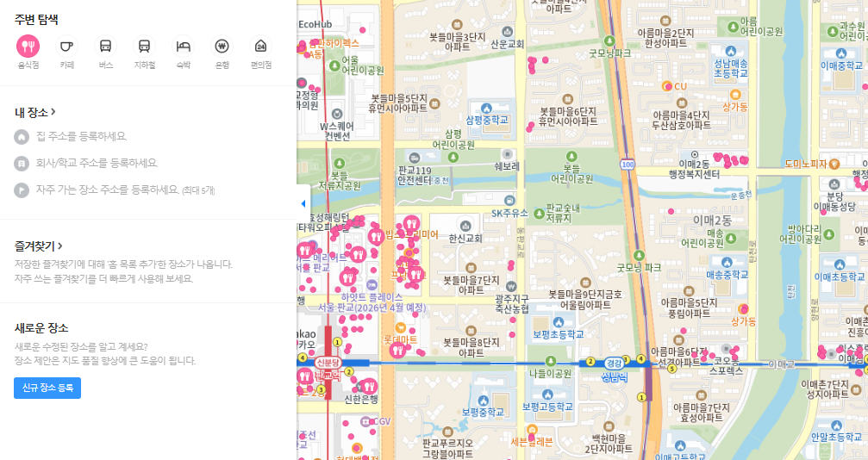
Task: Select the 버스 bus category icon
Action: click(x=105, y=47)
